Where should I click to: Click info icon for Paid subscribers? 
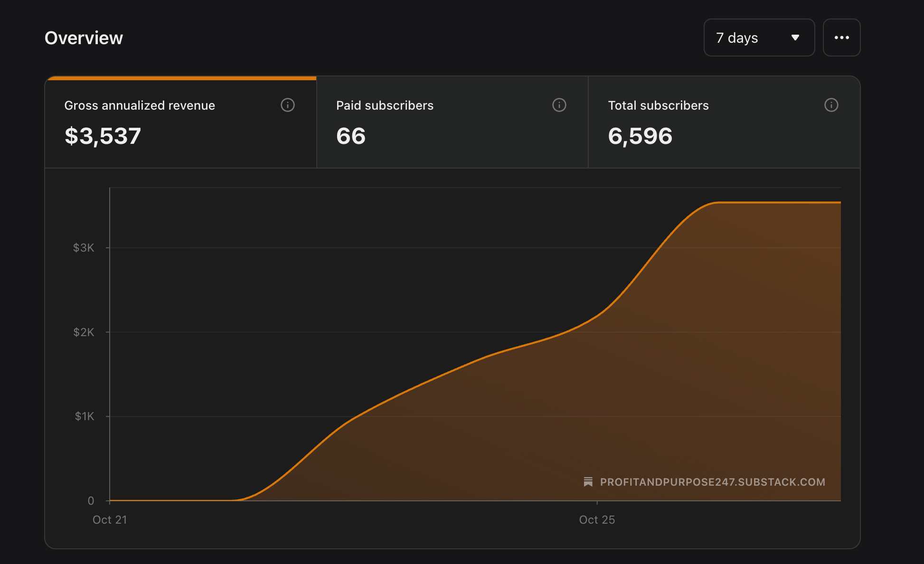click(559, 105)
